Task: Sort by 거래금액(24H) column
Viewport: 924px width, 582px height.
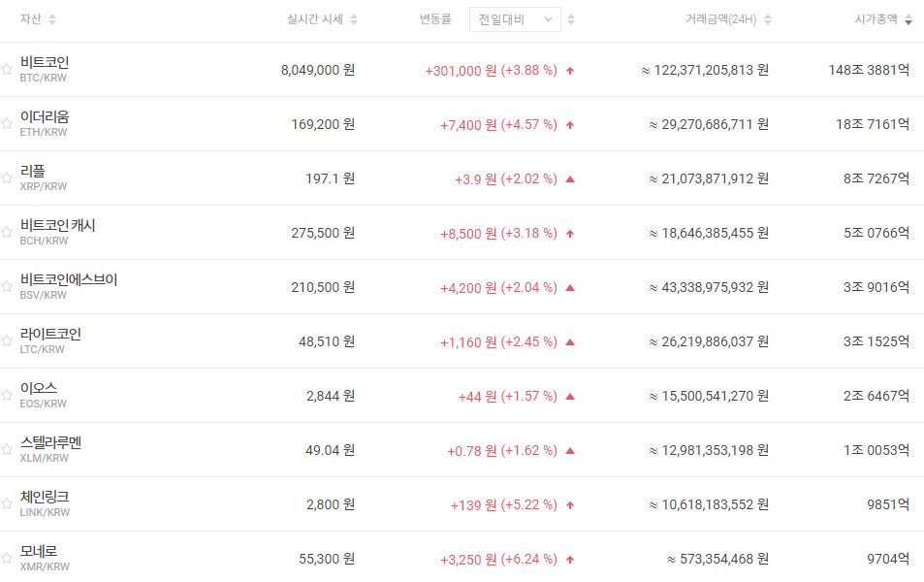Action: coord(767,19)
